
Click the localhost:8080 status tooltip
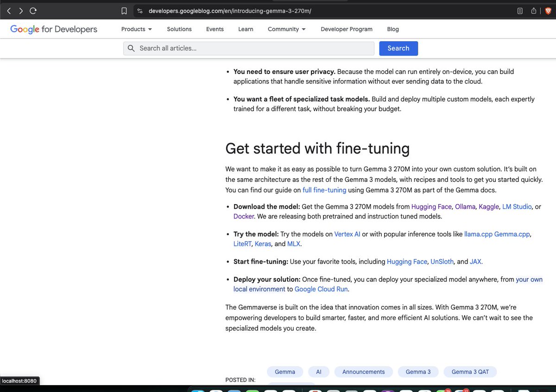click(x=19, y=381)
